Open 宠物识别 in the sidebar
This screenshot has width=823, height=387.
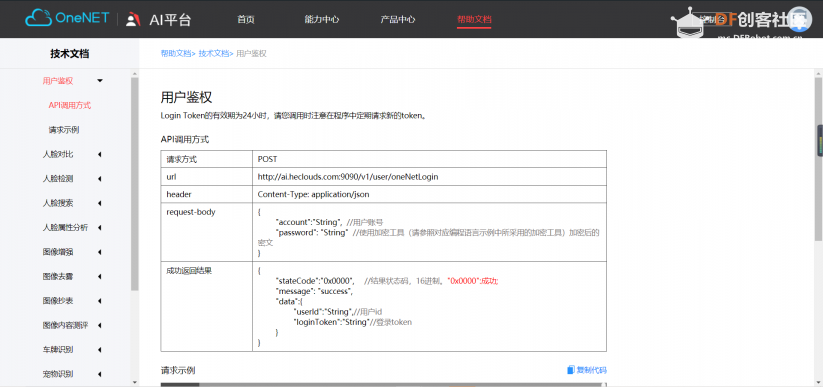[58, 374]
